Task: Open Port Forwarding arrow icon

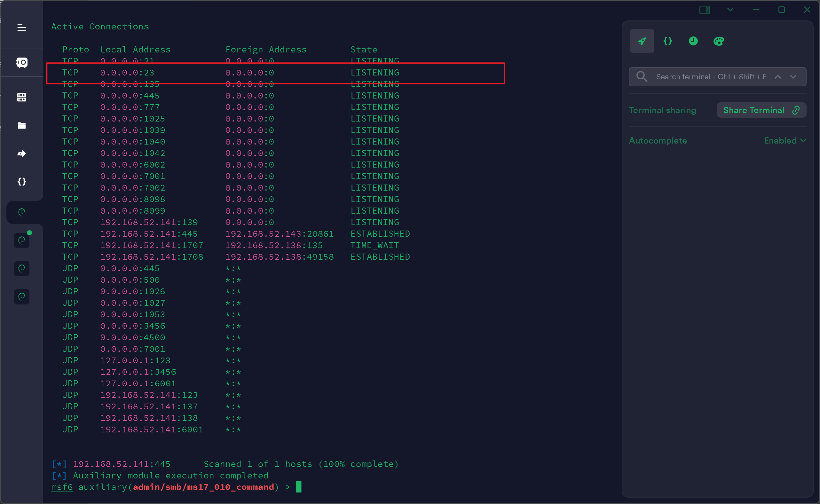Action: pos(22,154)
